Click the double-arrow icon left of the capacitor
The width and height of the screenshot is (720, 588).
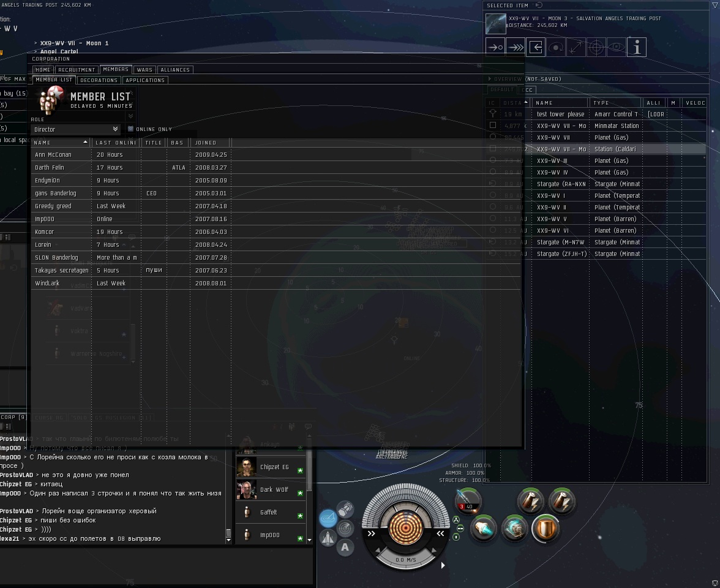[371, 533]
